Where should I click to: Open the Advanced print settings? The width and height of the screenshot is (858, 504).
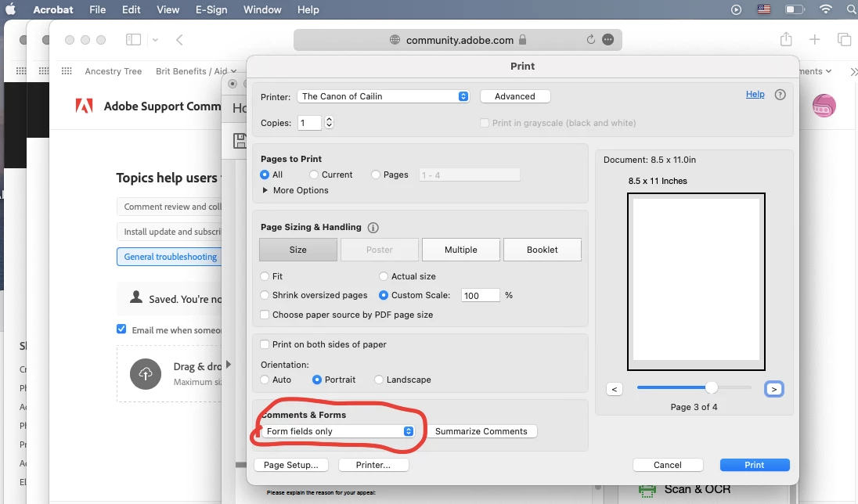(x=515, y=96)
